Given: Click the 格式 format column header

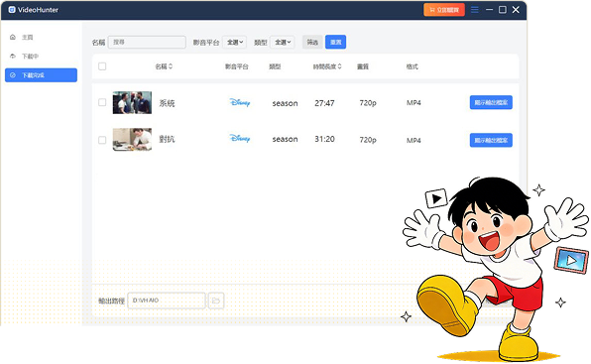Looking at the screenshot, I should 412,66.
